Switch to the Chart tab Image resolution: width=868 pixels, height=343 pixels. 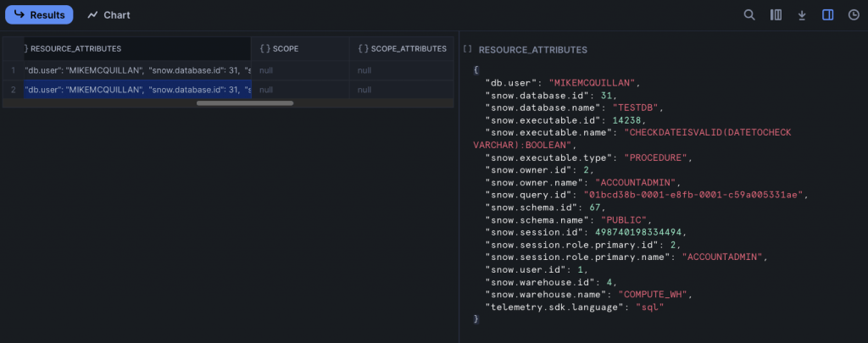point(108,15)
